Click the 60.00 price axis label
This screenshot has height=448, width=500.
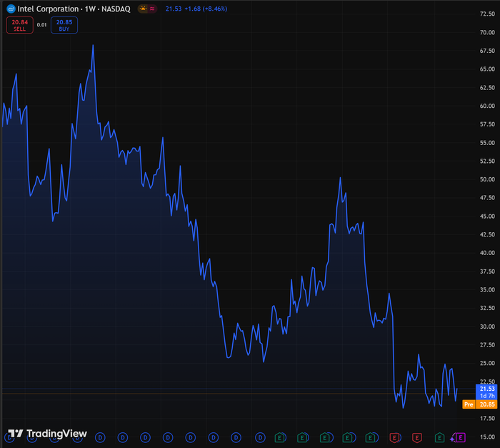(x=487, y=106)
